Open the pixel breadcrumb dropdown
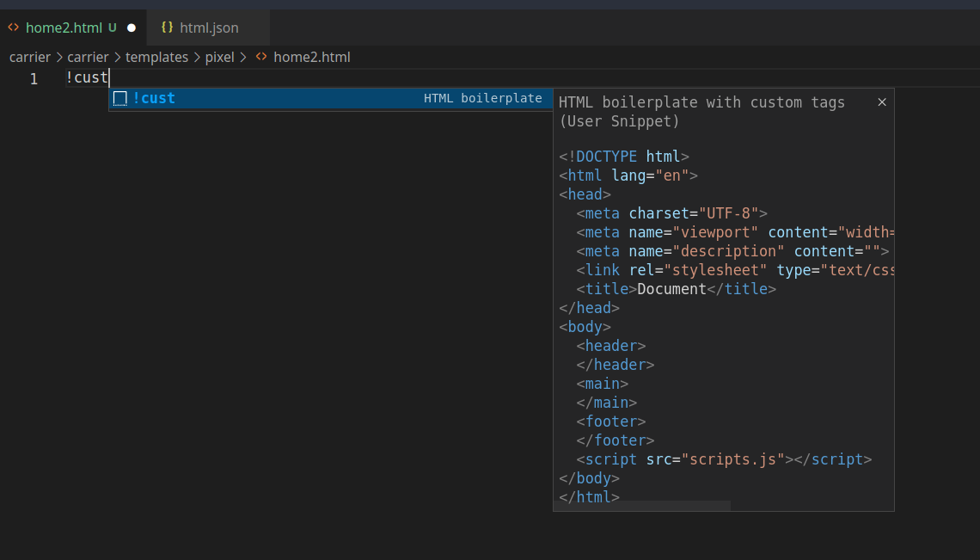Image resolution: width=980 pixels, height=560 pixels. (220, 57)
